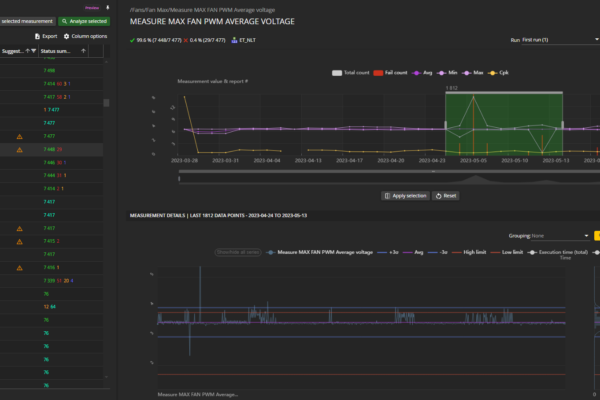600x400 pixels.
Task: Click the Analyze selected button
Action: 87,20
